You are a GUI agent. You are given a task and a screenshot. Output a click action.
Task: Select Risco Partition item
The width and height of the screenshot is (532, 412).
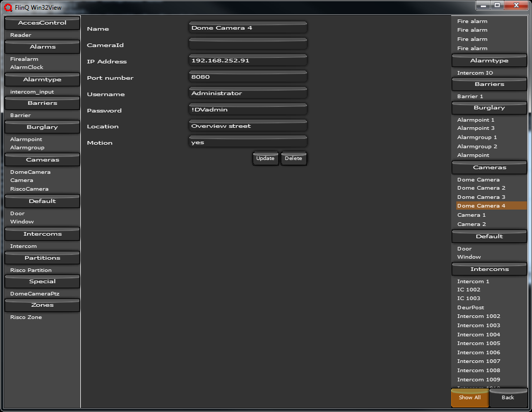31,270
